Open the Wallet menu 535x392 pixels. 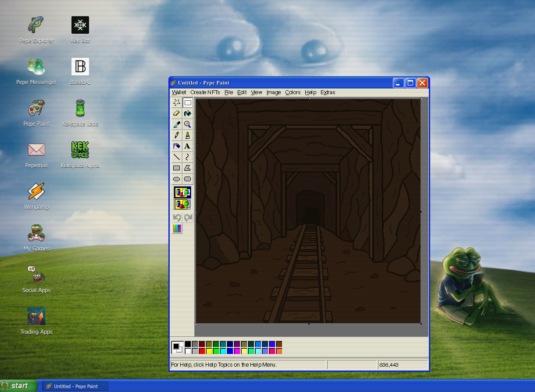179,92
